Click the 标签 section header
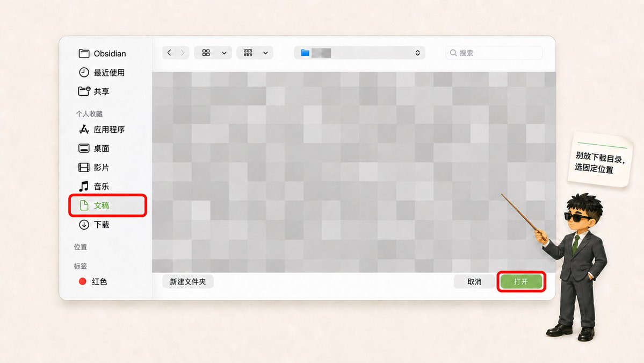Image resolution: width=644 pixels, height=363 pixels. [81, 266]
